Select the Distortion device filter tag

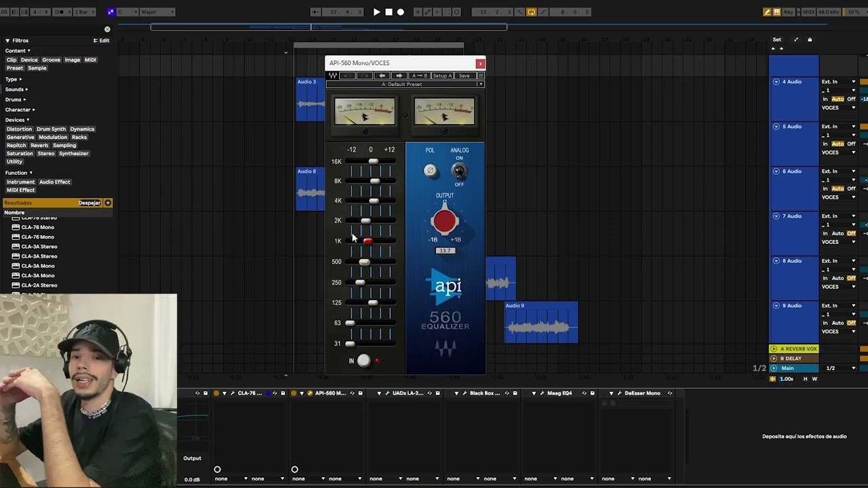[19, 129]
